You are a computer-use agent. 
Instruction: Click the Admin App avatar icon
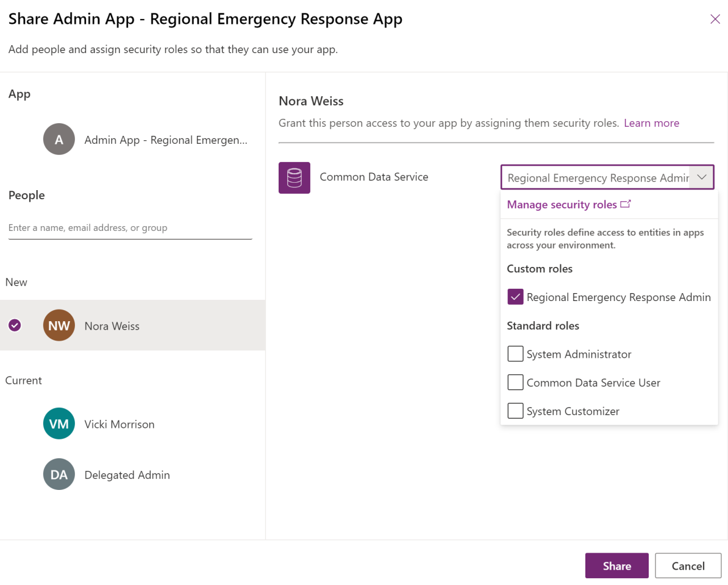pos(59,139)
